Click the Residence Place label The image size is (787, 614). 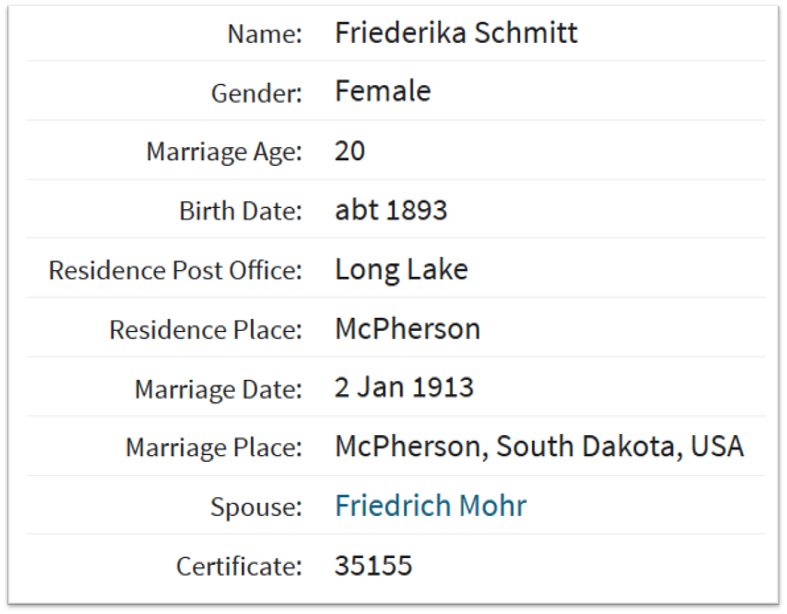tap(206, 330)
